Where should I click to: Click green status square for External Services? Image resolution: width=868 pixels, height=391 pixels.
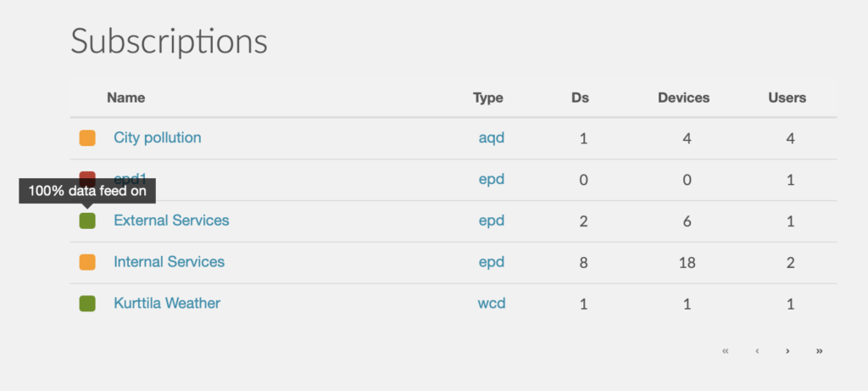point(87,221)
